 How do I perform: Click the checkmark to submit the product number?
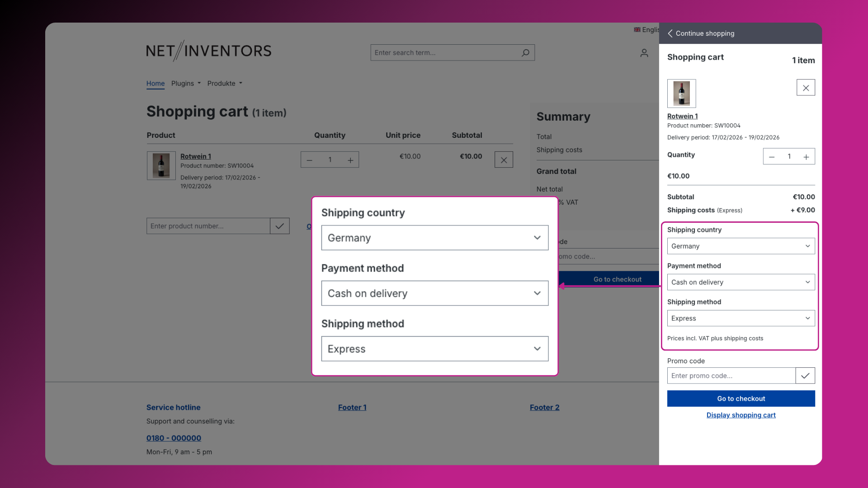(279, 226)
